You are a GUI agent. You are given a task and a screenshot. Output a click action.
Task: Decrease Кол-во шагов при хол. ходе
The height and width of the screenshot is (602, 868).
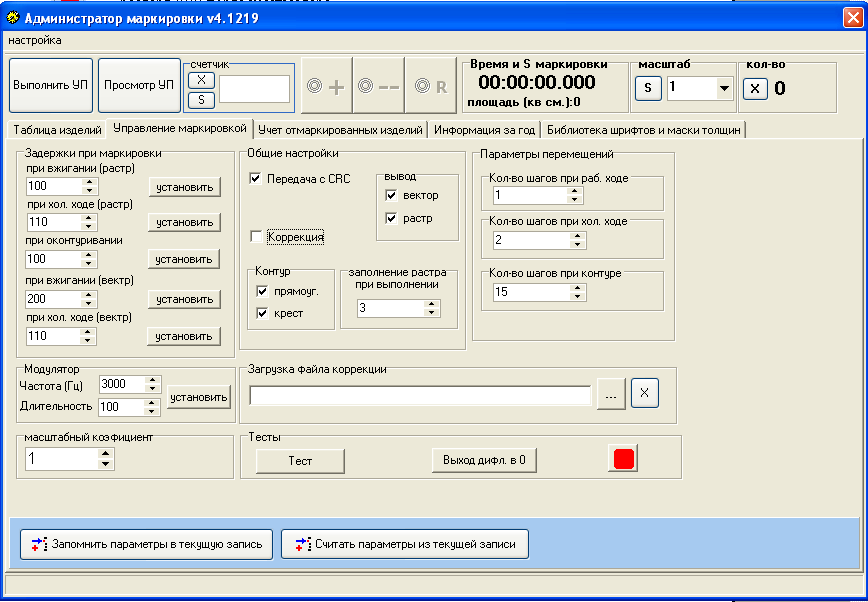pyautogui.click(x=577, y=244)
